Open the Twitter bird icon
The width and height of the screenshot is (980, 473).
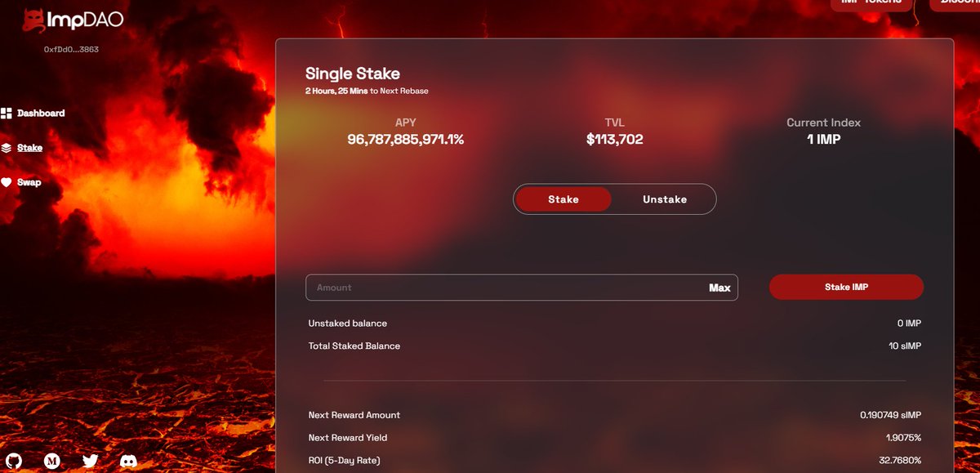pos(91,461)
